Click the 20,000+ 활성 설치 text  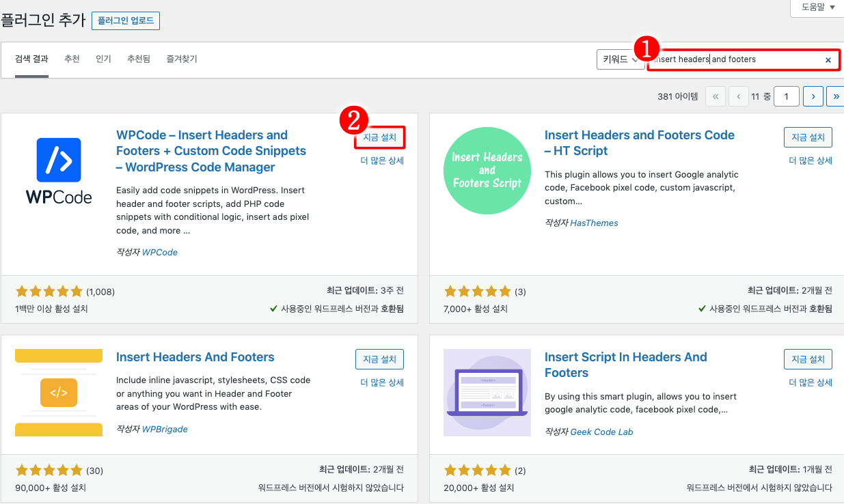(479, 488)
